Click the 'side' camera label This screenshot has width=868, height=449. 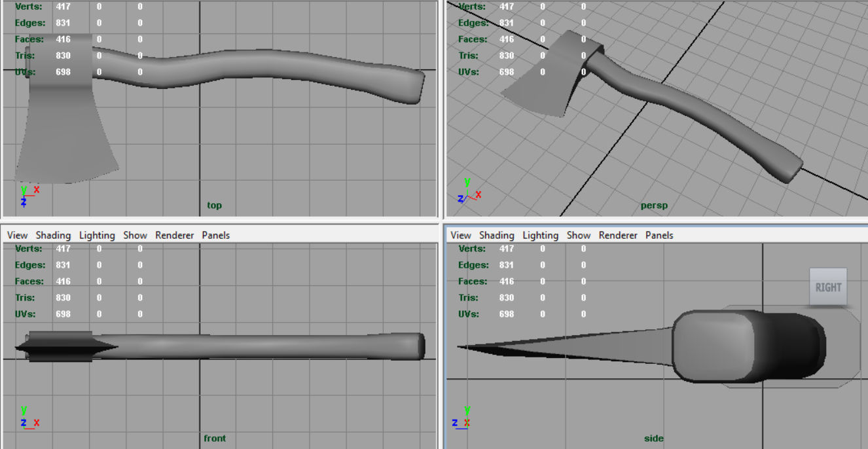(653, 438)
